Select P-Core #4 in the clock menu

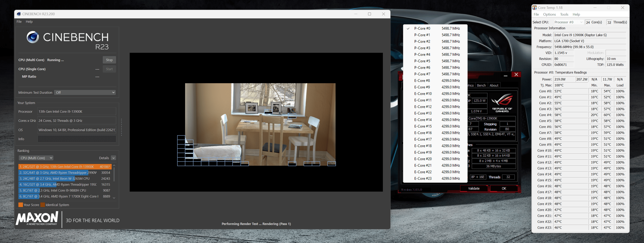[x=435, y=54]
